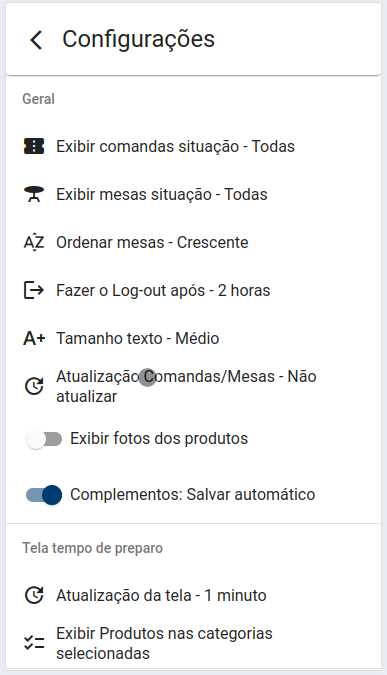Click the refresh clock icon for Comandas/Mesas

coord(34,386)
